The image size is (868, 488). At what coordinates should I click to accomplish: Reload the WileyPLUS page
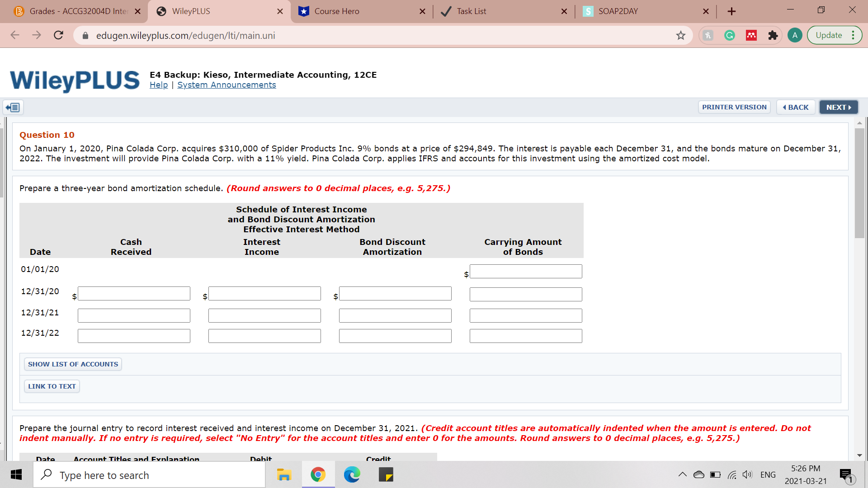(58, 35)
